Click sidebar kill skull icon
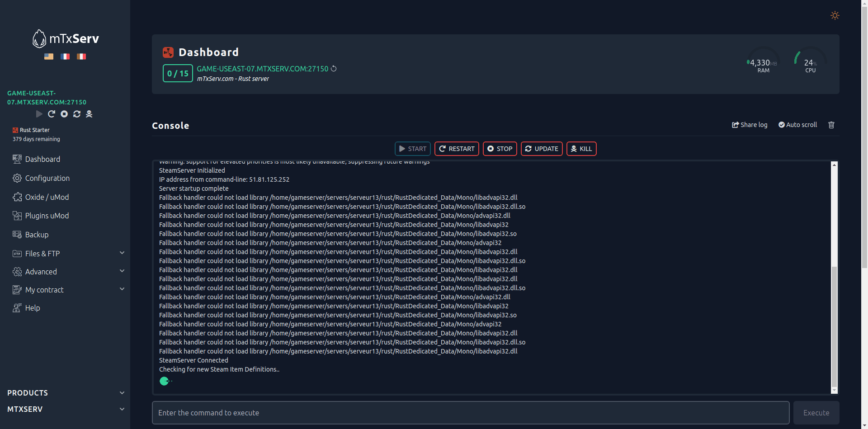 click(89, 114)
